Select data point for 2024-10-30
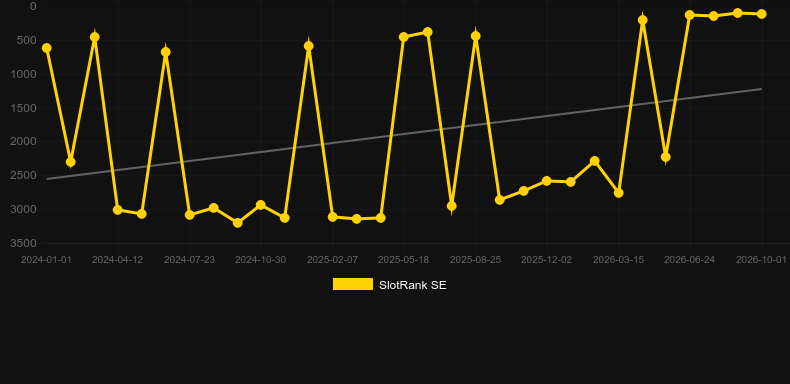Image resolution: width=790 pixels, height=384 pixels. [260, 205]
